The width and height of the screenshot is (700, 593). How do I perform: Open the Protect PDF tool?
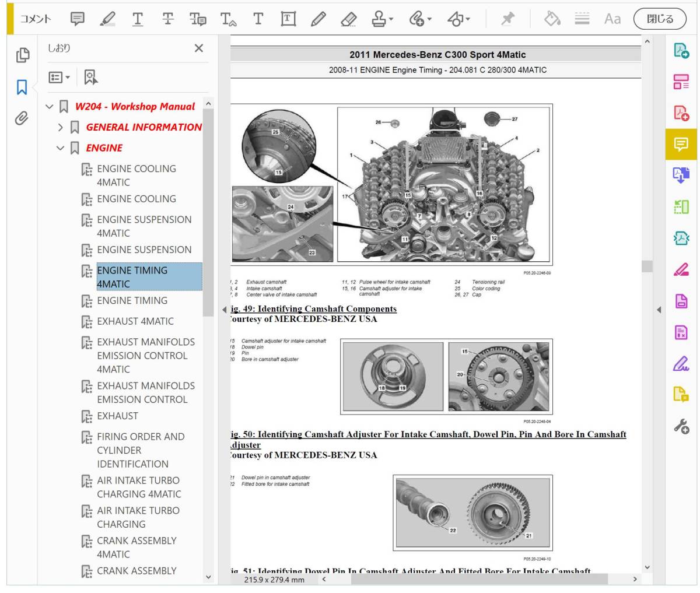point(681,301)
